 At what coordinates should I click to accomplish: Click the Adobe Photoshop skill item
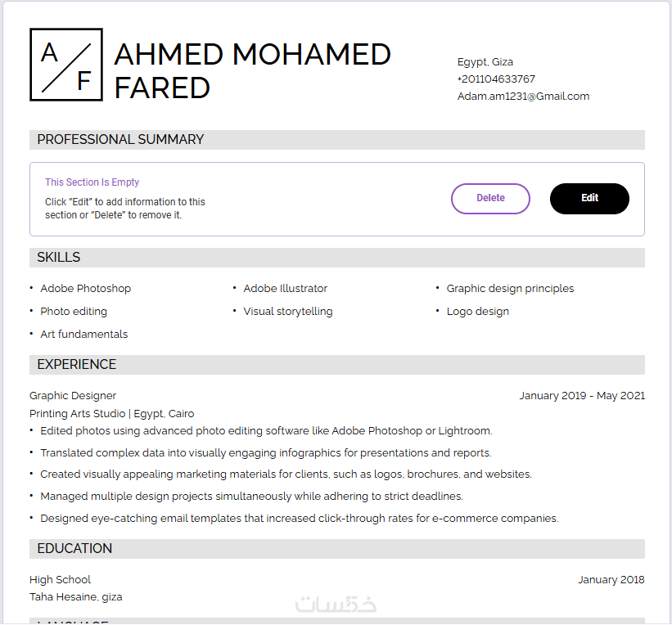pos(85,289)
